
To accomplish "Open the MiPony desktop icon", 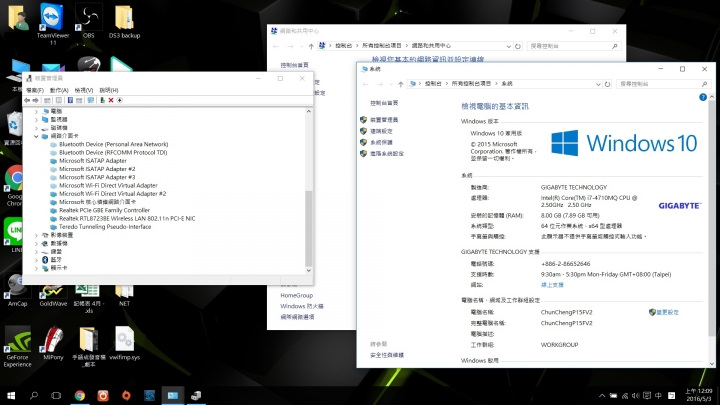I will pos(53,343).
